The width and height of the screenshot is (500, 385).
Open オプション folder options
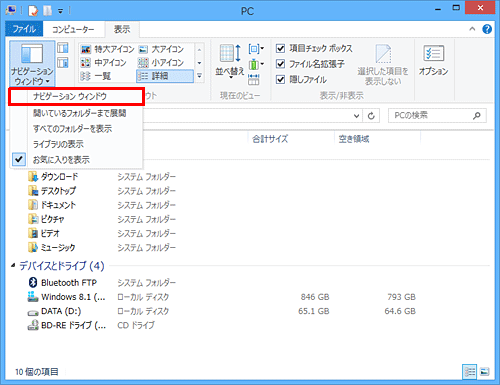pyautogui.click(x=433, y=60)
